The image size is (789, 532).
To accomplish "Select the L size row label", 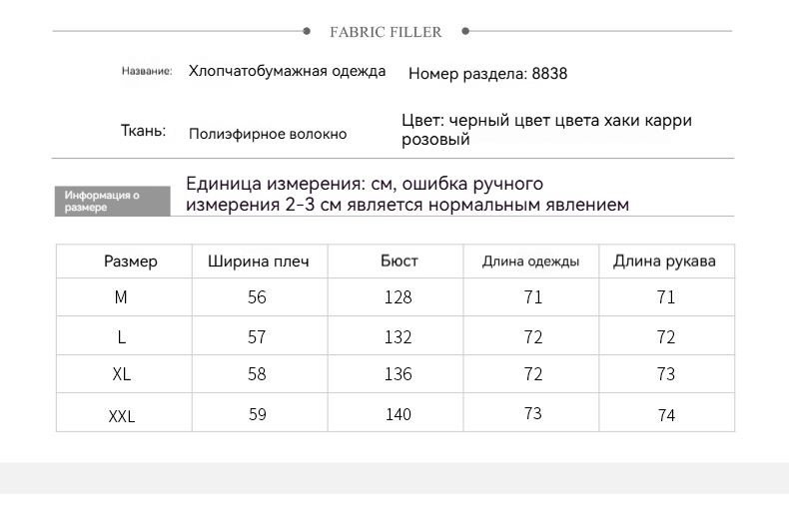I will [x=121, y=337].
